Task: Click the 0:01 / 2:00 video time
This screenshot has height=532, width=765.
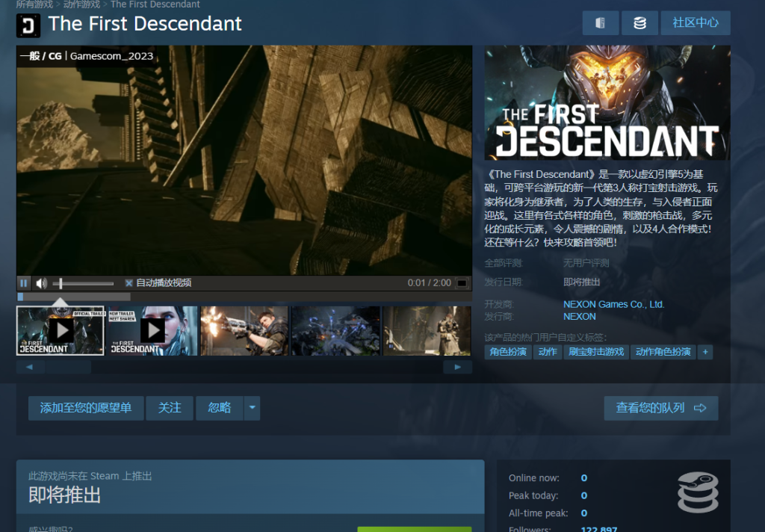Action: click(430, 283)
